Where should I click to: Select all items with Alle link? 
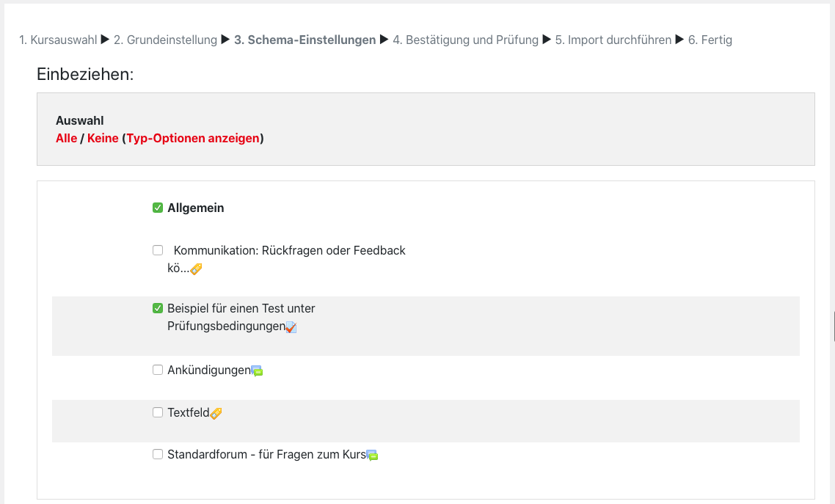pyautogui.click(x=66, y=138)
